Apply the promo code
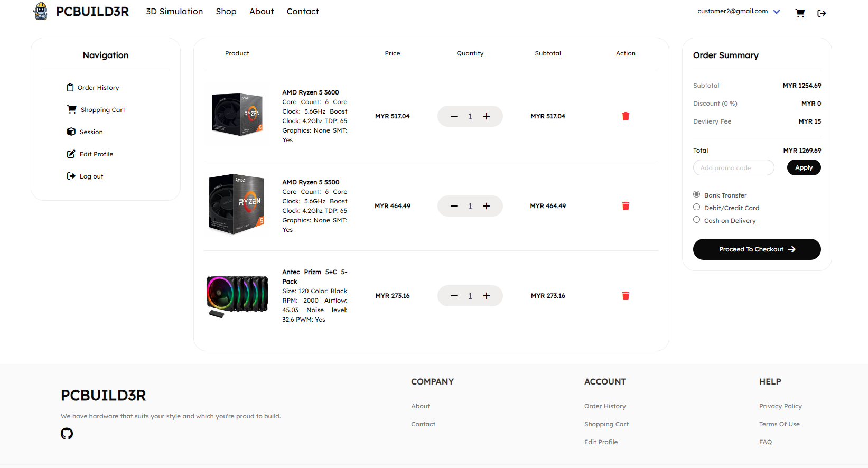This screenshot has width=868, height=468. coord(804,167)
